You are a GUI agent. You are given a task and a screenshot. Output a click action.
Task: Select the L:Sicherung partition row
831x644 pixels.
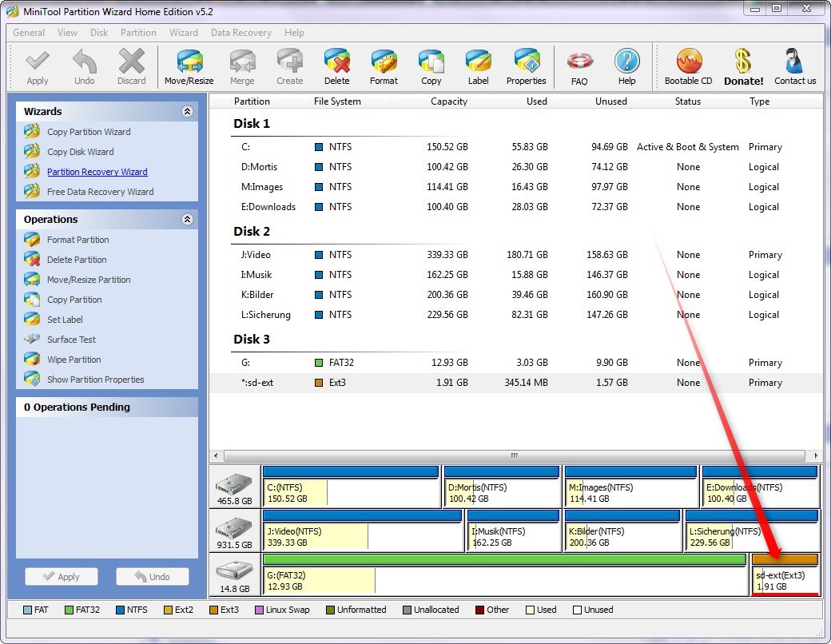pyautogui.click(x=515, y=315)
